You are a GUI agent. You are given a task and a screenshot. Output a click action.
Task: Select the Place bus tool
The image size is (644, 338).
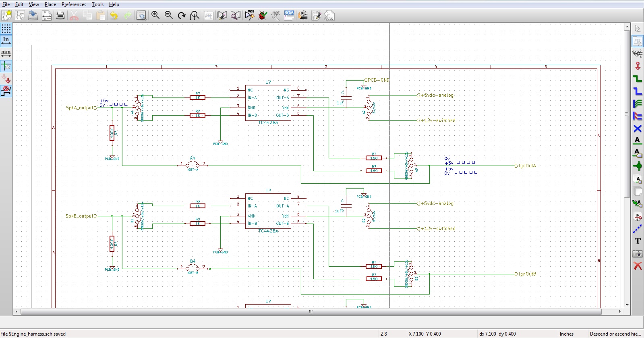tap(638, 91)
